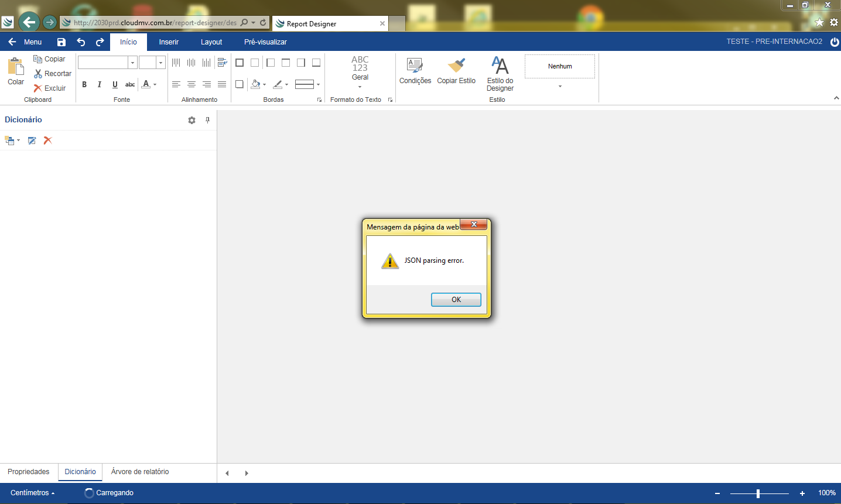Apply top border only
The height and width of the screenshot is (504, 841).
286,63
